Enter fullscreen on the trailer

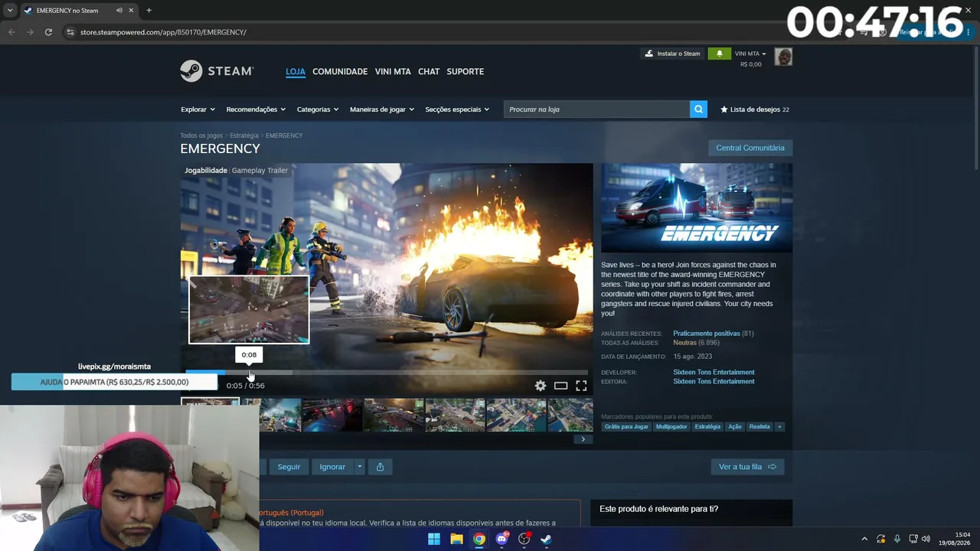[x=581, y=386]
